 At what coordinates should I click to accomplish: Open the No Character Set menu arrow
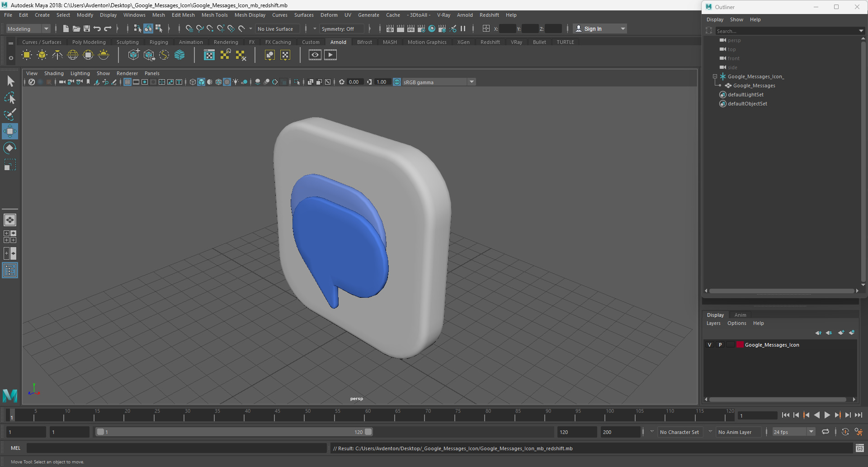tap(652, 432)
